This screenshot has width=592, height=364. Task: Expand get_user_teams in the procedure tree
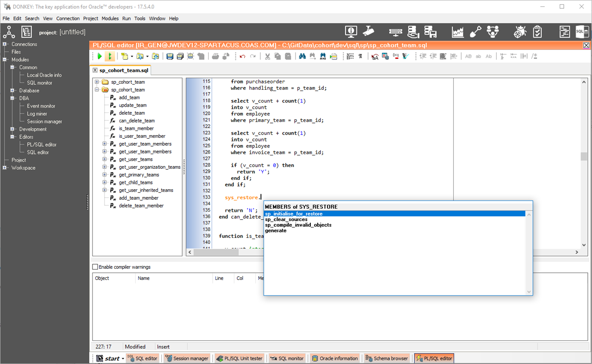coord(105,160)
